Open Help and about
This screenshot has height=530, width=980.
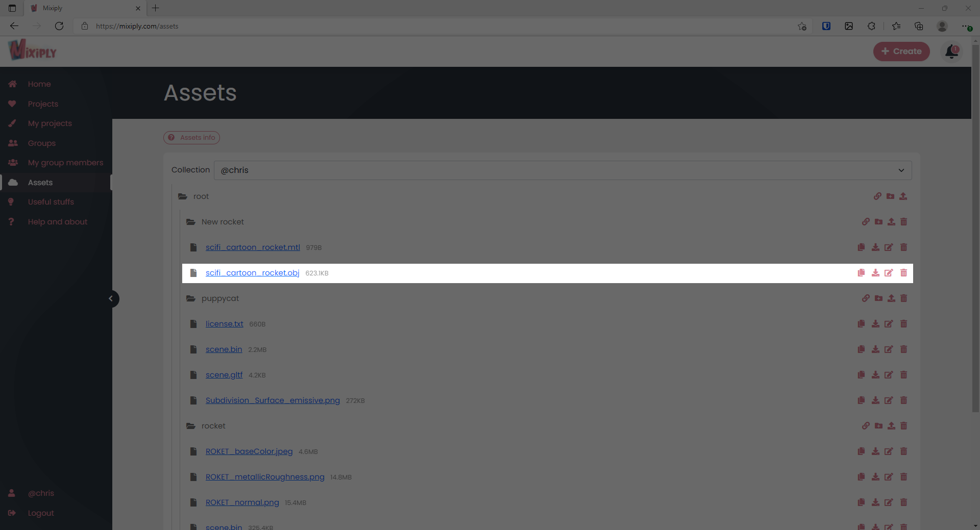(x=58, y=222)
